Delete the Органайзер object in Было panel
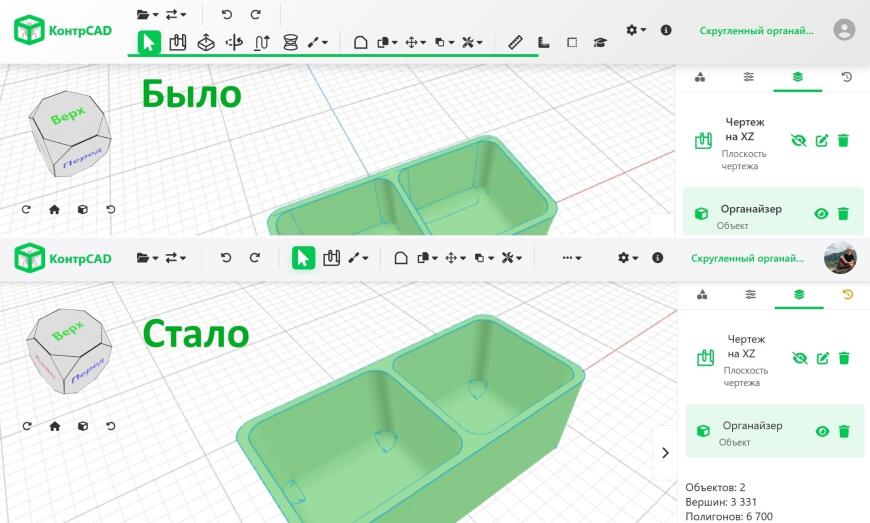This screenshot has height=523, width=870. coord(843,214)
